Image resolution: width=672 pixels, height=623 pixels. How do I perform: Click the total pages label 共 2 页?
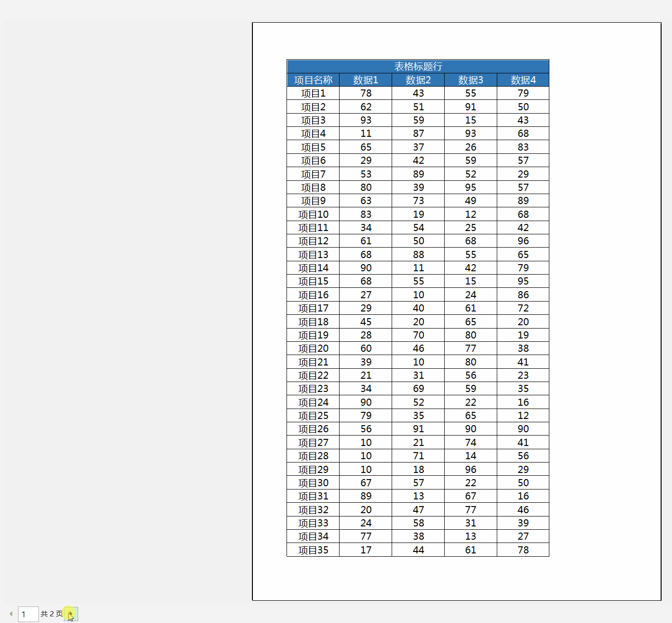click(x=52, y=614)
